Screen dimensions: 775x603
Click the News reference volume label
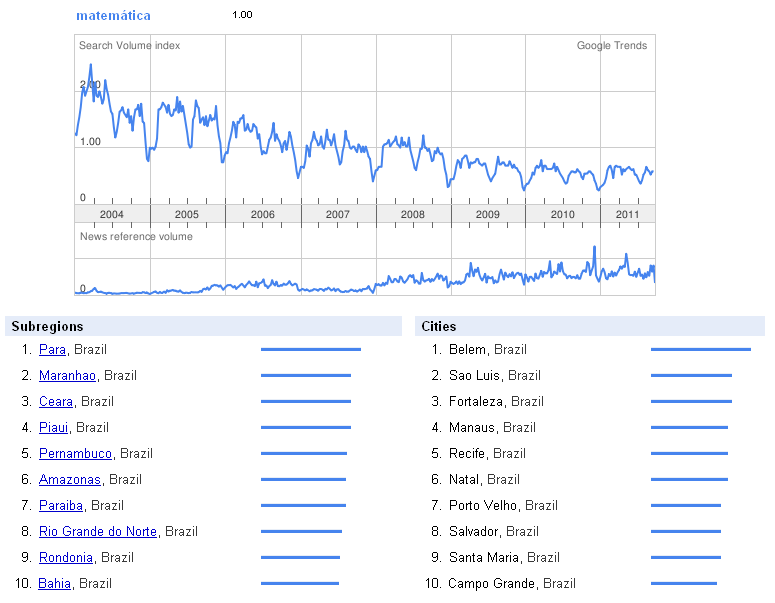pyautogui.click(x=136, y=236)
